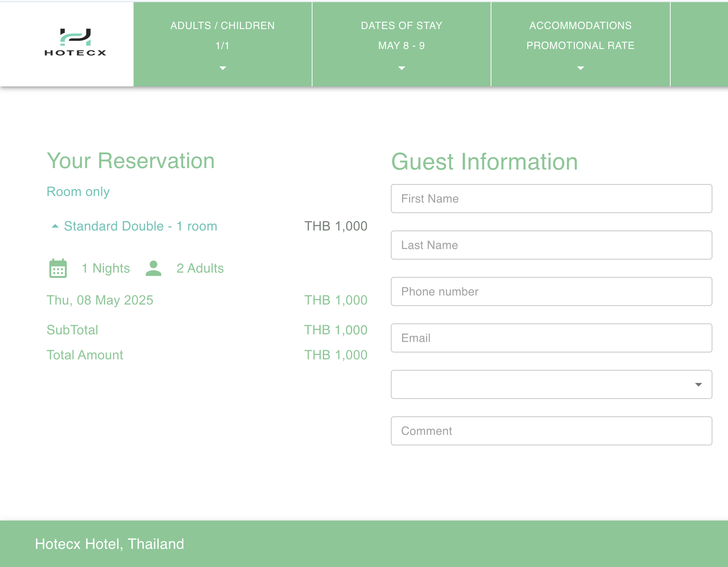The height and width of the screenshot is (567, 728).
Task: Click the Guest Information heading
Action: click(484, 162)
